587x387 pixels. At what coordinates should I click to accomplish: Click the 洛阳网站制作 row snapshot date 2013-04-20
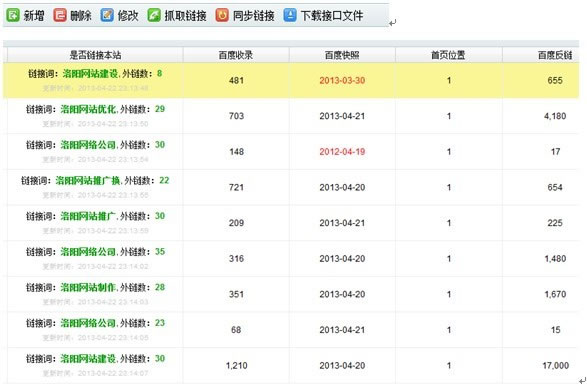point(342,294)
